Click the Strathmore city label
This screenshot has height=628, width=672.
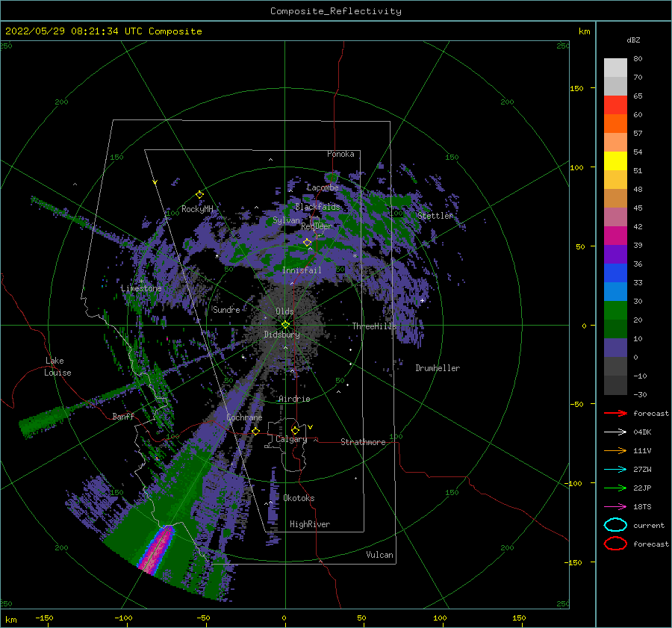coord(363,442)
